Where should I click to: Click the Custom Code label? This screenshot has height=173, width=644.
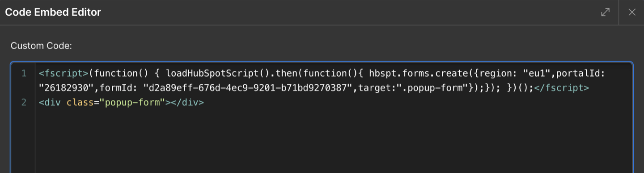pos(41,46)
